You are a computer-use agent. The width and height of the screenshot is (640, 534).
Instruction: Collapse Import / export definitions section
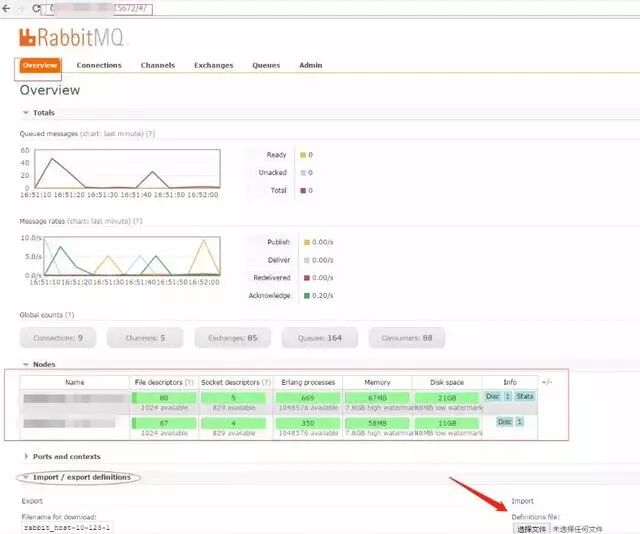pos(78,477)
